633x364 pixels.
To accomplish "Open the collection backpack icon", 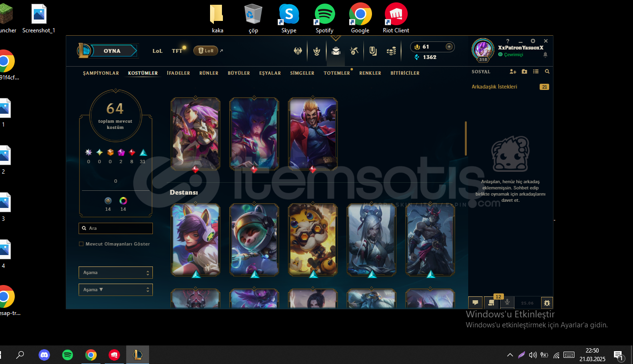I will tap(336, 51).
